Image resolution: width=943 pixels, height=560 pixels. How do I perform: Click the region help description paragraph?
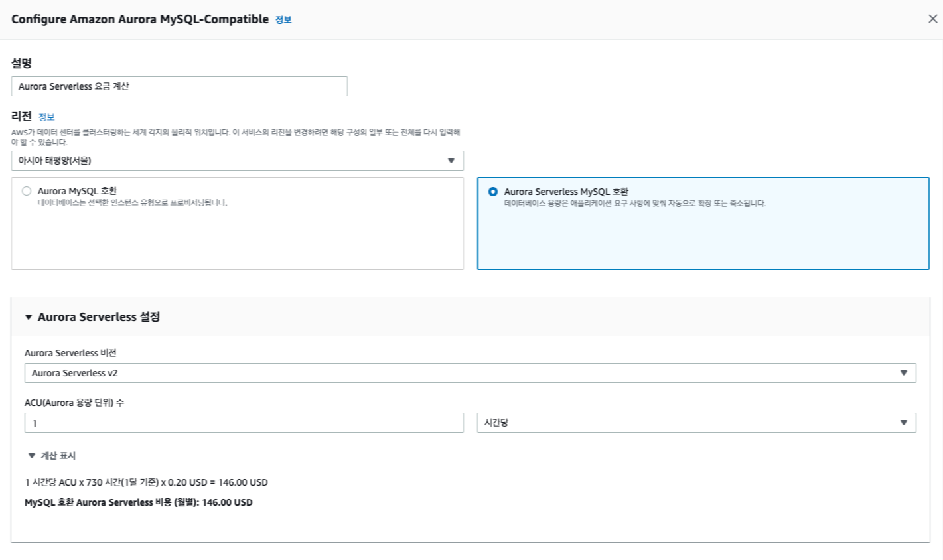click(236, 137)
